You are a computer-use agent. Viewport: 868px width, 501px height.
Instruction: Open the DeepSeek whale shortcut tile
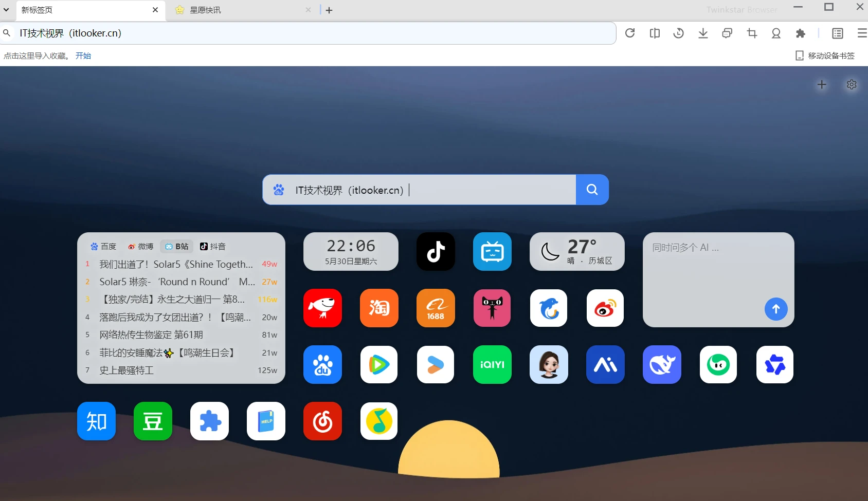click(662, 364)
